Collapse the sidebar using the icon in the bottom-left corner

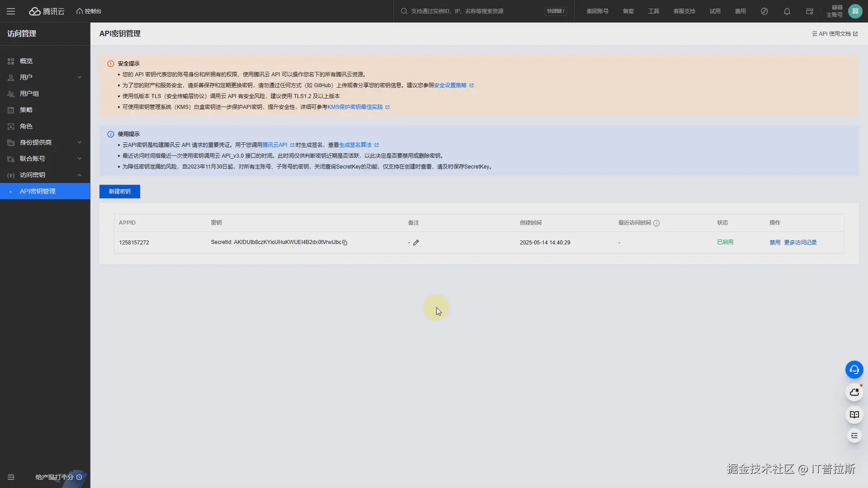pos(11,477)
